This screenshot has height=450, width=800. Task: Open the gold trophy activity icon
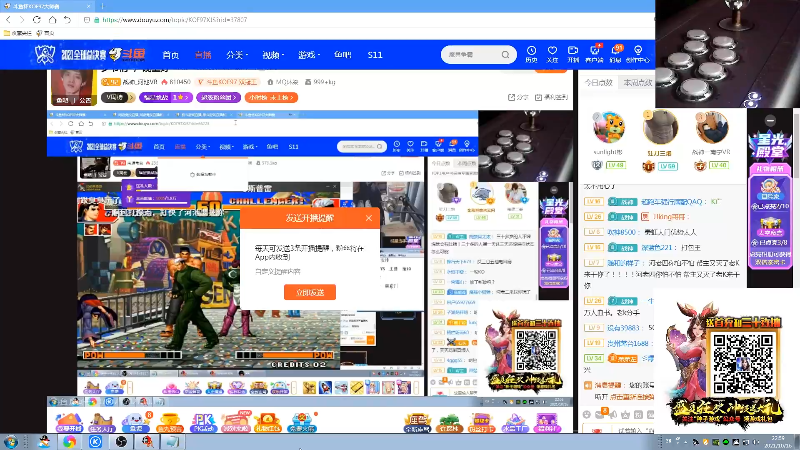click(x=169, y=422)
